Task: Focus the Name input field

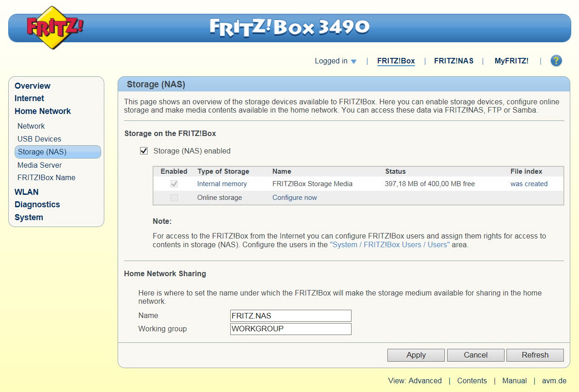Action: click(291, 316)
